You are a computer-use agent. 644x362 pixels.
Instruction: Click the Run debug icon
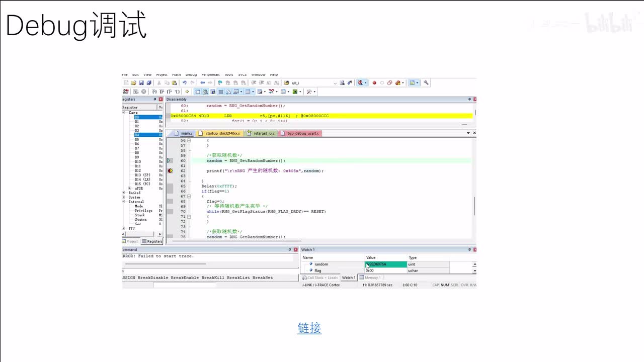tap(136, 92)
